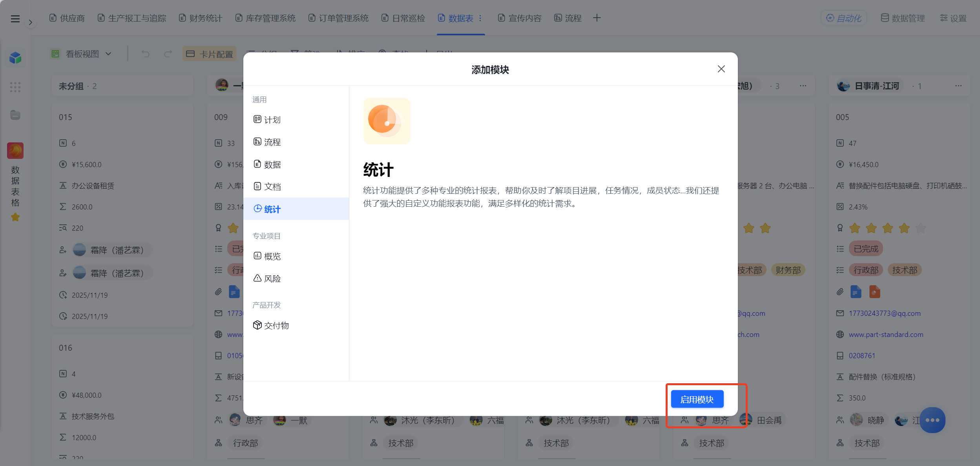Screen dimensions: 980x466
Task: Open 卡片配置 card configuration
Action: tap(210, 54)
